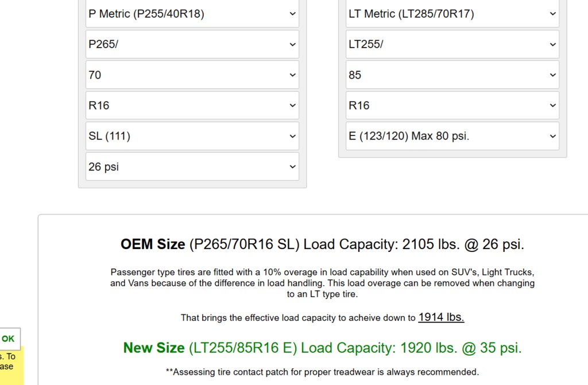The height and width of the screenshot is (385, 588).
Task: Click the green OK button
Action: tap(8, 339)
